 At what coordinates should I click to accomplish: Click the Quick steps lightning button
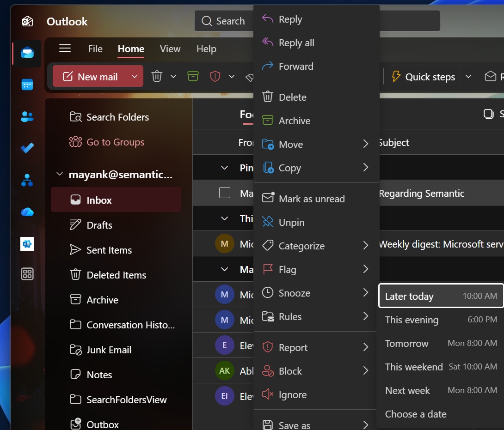click(424, 77)
